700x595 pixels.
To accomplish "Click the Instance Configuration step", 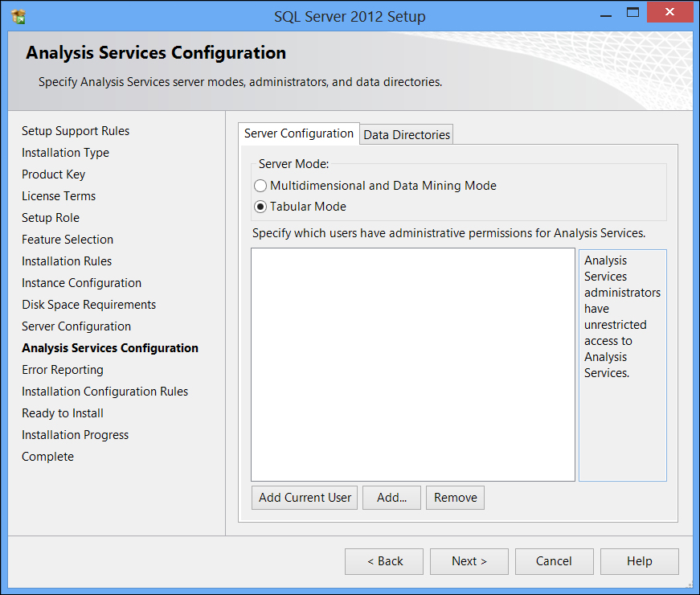I will (x=81, y=283).
